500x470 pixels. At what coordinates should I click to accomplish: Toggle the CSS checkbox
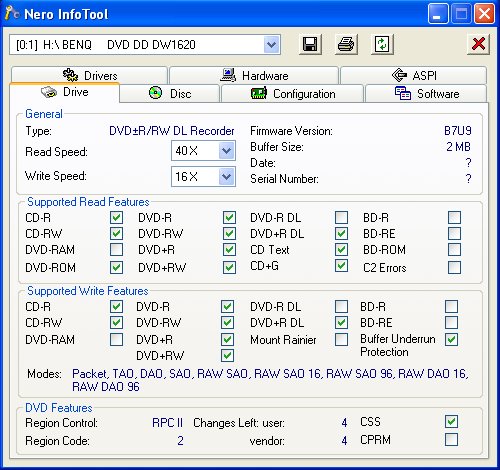click(x=451, y=422)
